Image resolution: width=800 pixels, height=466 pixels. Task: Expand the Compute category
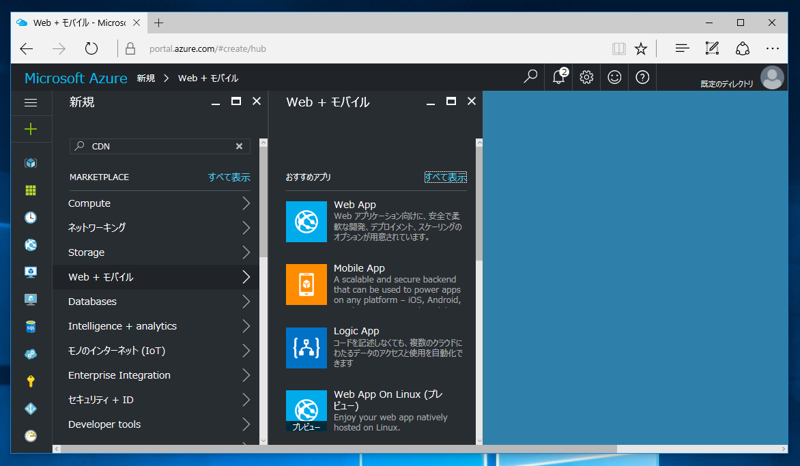pos(156,203)
